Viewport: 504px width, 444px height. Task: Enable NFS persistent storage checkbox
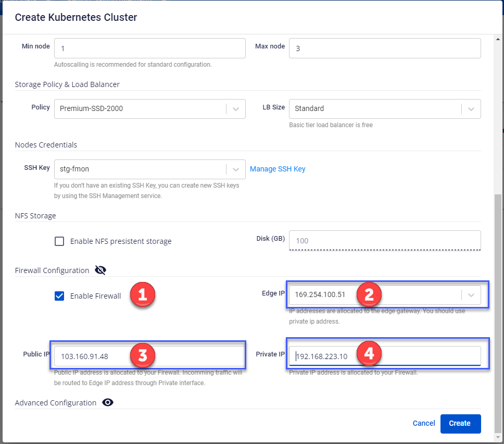click(59, 241)
